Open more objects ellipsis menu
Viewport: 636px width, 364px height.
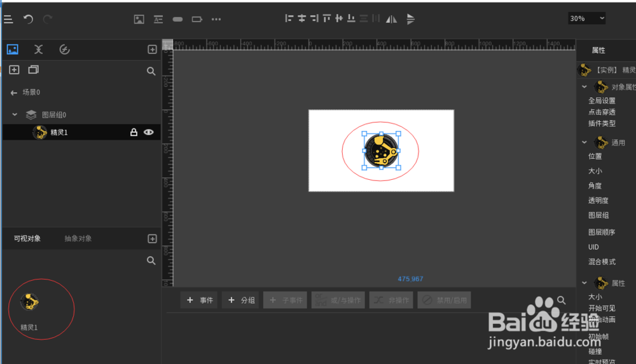coord(216,19)
